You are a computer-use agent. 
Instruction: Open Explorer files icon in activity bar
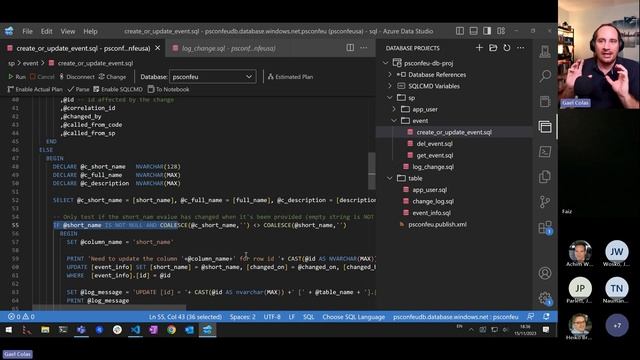pos(545,177)
